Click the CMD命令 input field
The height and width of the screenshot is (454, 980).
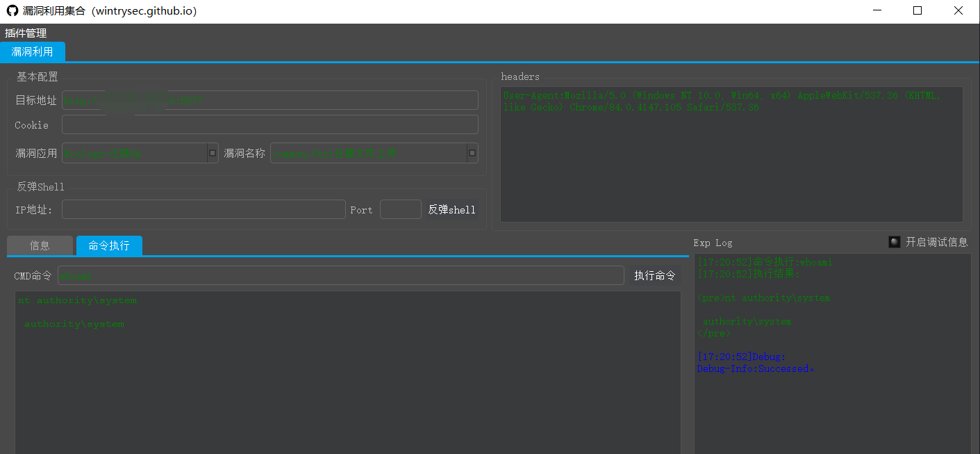340,275
